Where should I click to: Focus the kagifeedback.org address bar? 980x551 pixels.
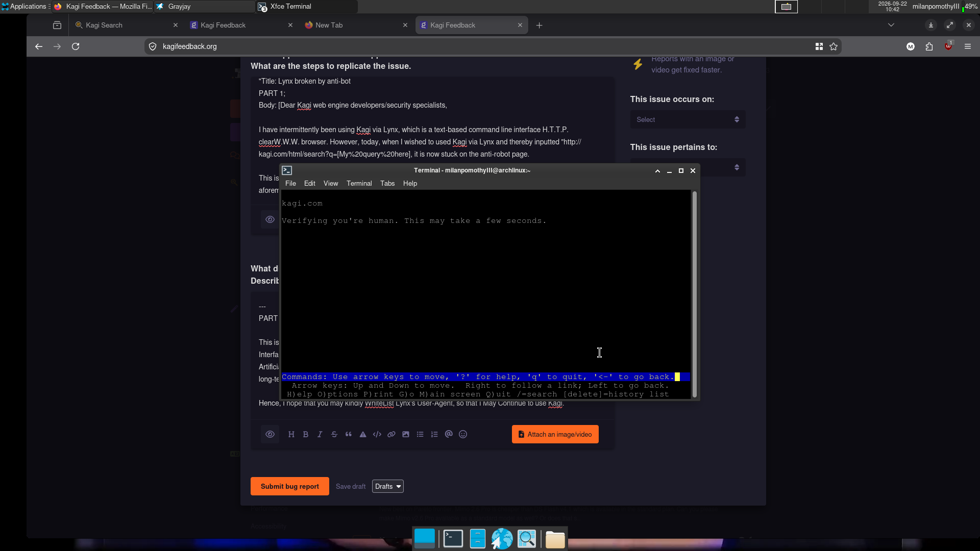click(x=485, y=46)
